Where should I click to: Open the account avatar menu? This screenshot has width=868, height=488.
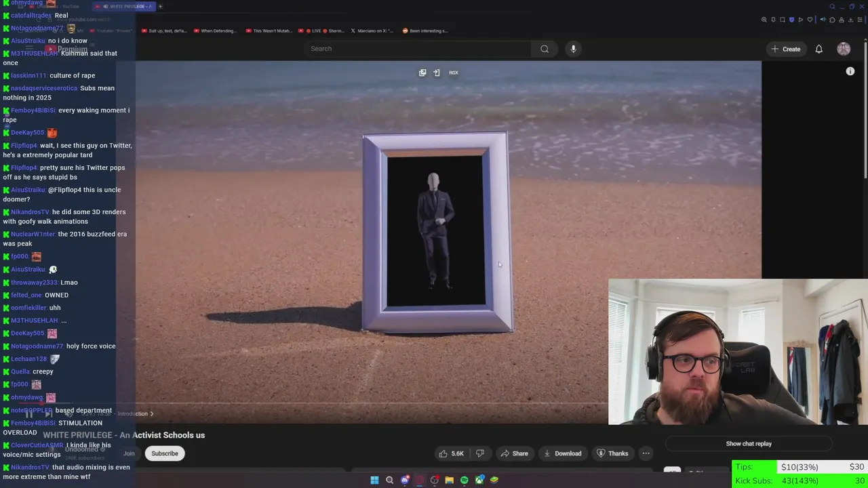pos(844,49)
